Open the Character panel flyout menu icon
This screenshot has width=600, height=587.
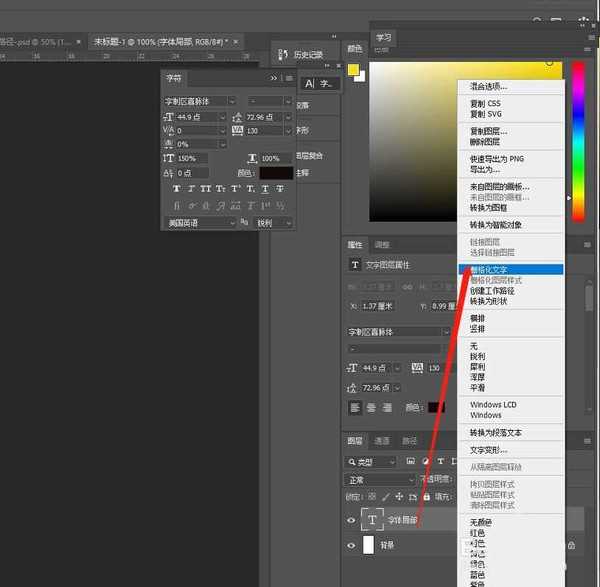click(288, 78)
